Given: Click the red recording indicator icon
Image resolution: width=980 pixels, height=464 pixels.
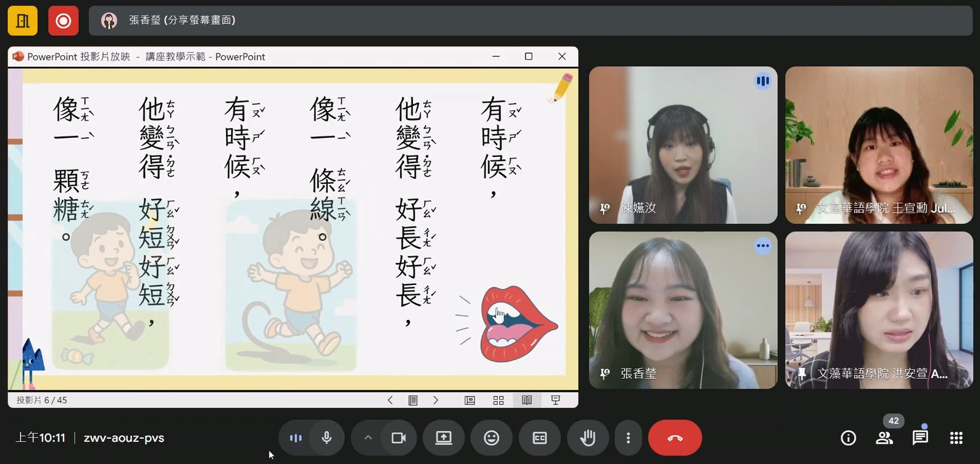Looking at the screenshot, I should point(63,21).
